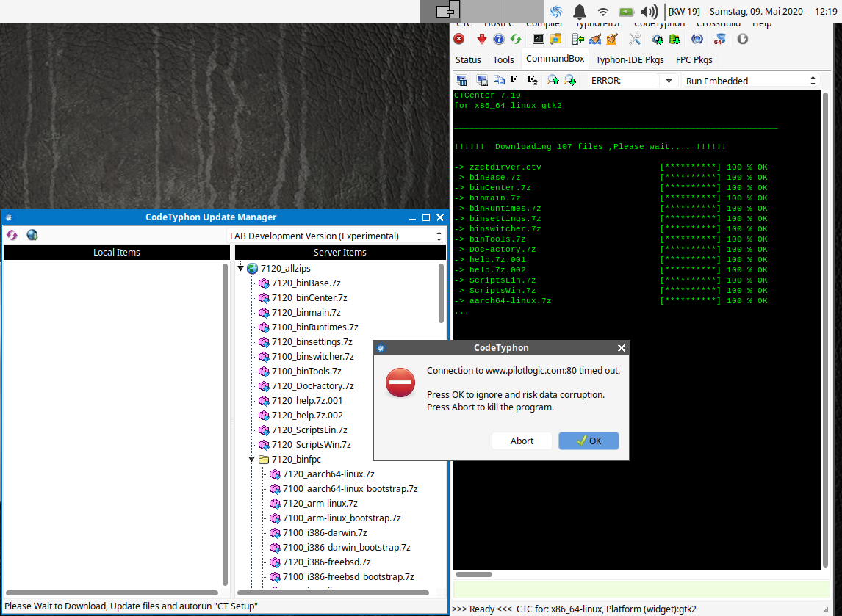Click the 64-bit typhoon icon
Viewport: 842px width, 616px height.
(x=719, y=39)
